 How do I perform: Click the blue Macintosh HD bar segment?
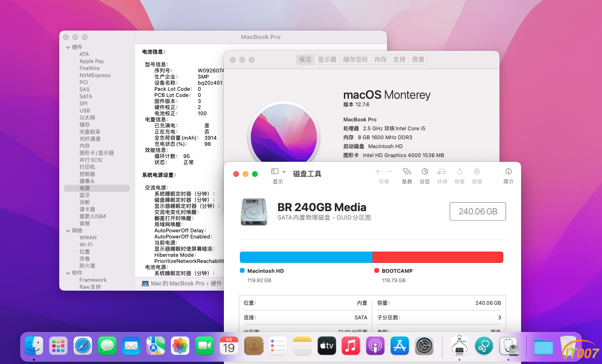click(x=306, y=257)
